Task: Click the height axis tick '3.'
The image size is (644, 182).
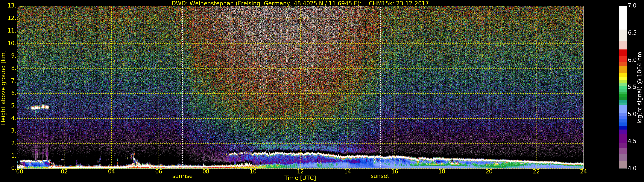Action: click(x=13, y=131)
